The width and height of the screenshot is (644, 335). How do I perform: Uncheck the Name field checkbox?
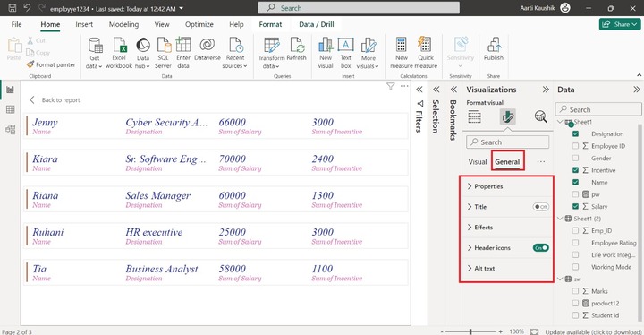point(575,182)
